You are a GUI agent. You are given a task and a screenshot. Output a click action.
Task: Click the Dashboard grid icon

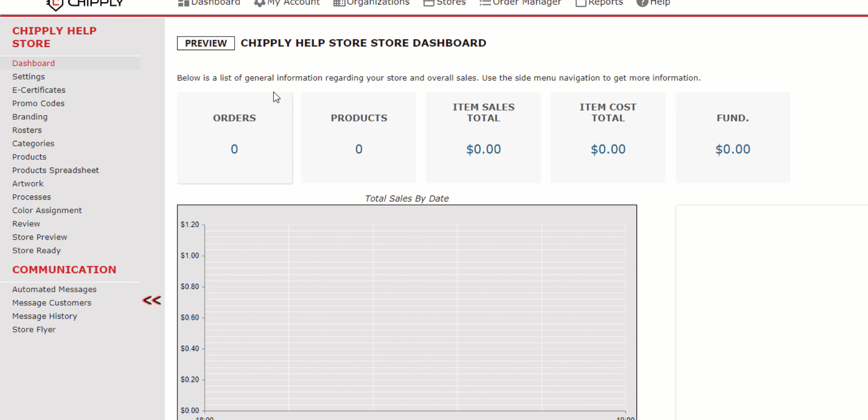coord(183,3)
